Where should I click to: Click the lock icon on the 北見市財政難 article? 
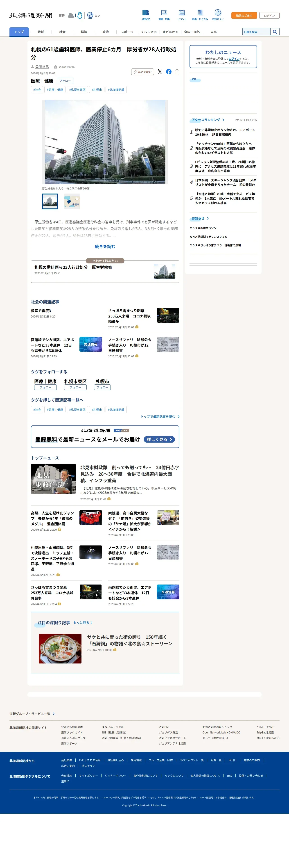[x=109, y=499]
